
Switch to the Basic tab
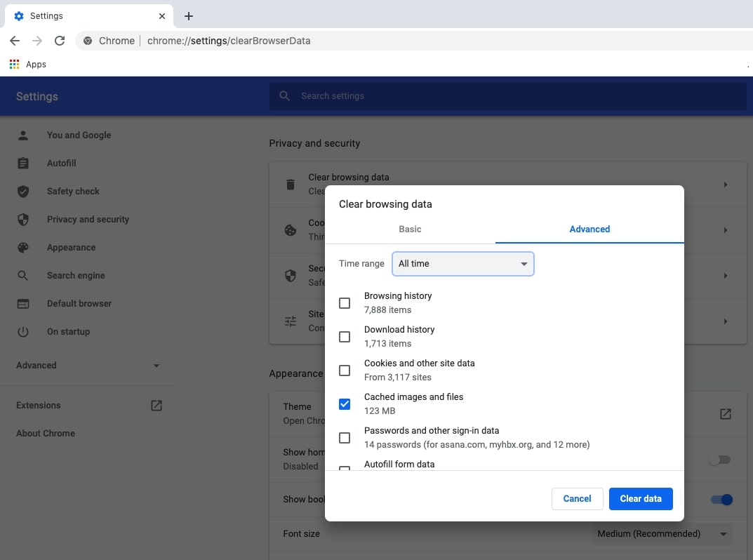click(x=410, y=229)
